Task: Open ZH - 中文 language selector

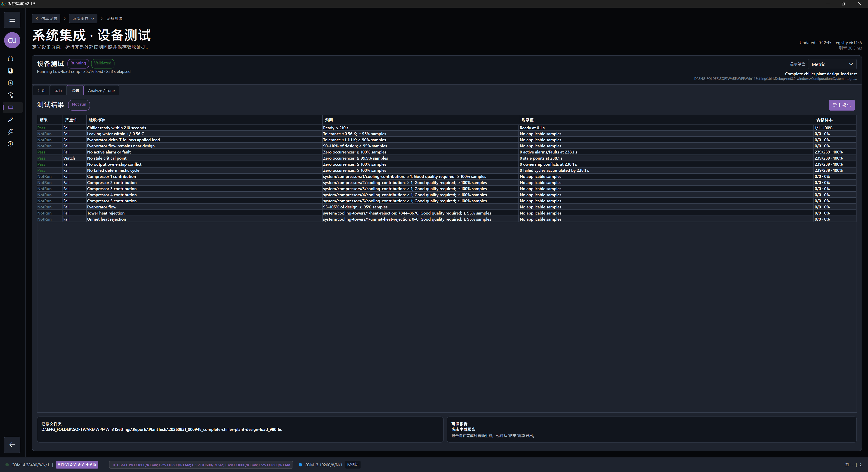Action: [x=854, y=465]
